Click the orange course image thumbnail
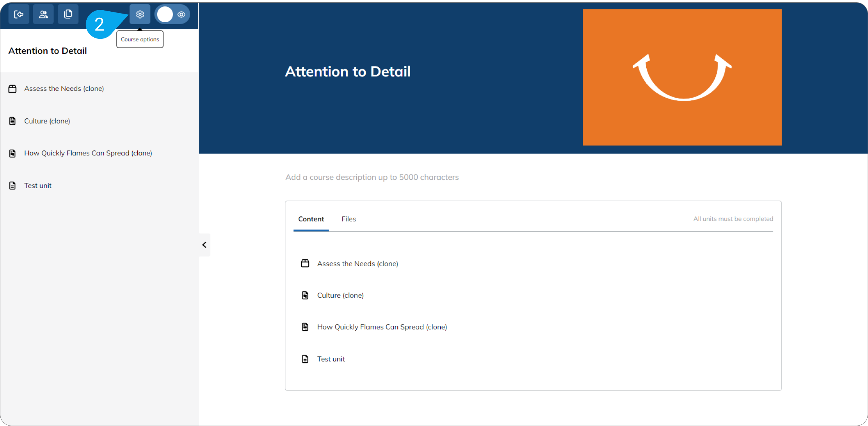Viewport: 868px width, 426px height. click(682, 77)
